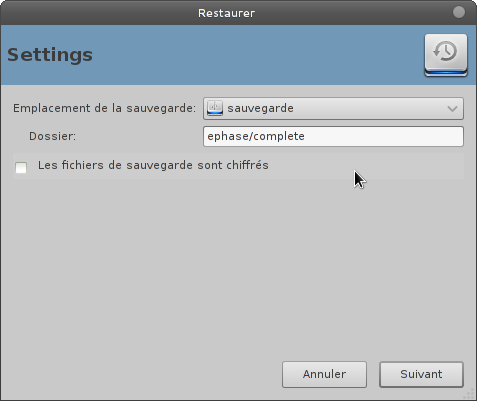Viewport: 477px width, 401px height.
Task: Click the 'Dossier:' label
Action: tap(53, 136)
